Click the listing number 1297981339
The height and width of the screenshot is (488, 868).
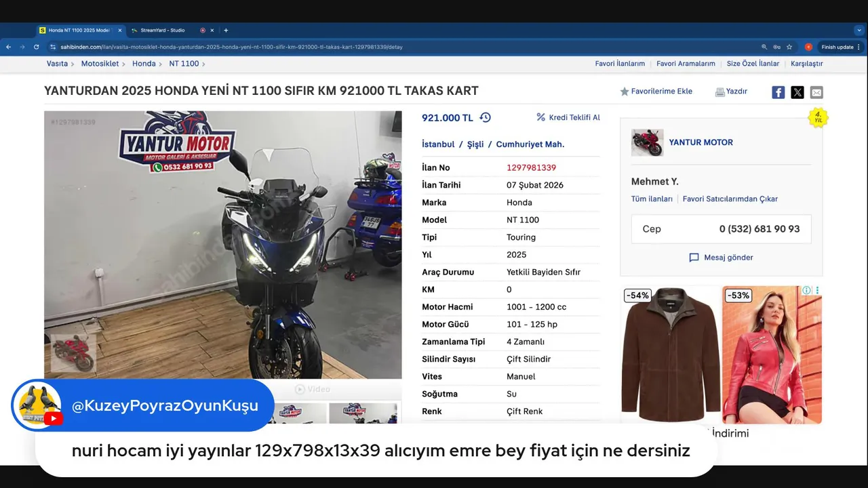tap(531, 167)
